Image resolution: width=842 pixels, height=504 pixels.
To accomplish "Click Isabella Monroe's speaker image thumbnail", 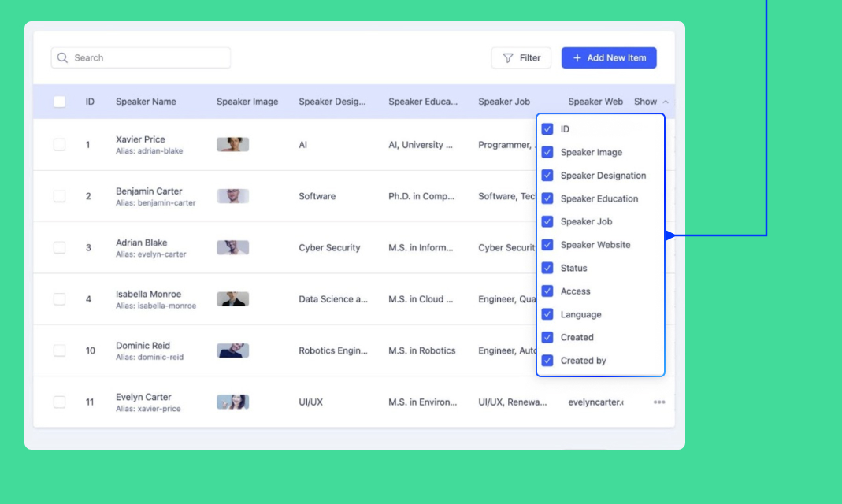I will coord(232,299).
